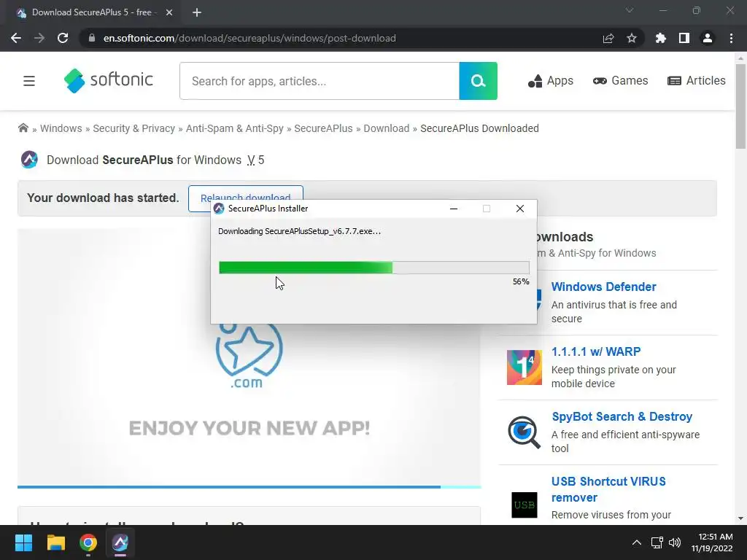Open the Download breadcrumb link
The width and height of the screenshot is (747, 560).
(x=387, y=128)
